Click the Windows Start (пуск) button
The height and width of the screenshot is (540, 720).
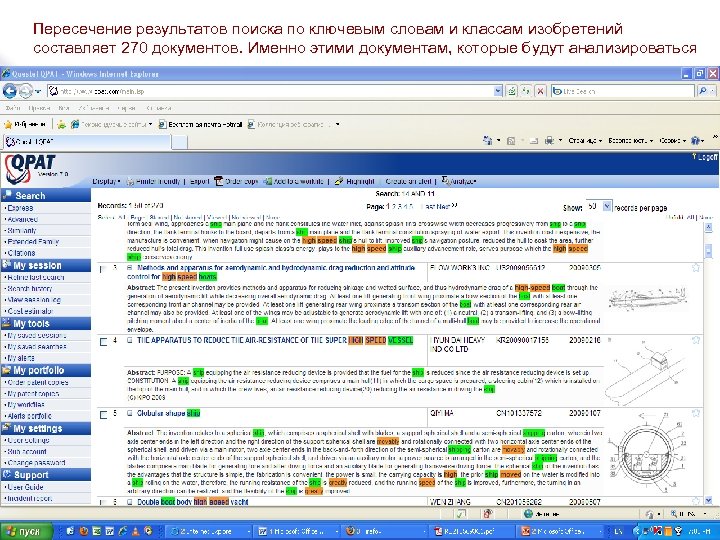tap(26, 531)
